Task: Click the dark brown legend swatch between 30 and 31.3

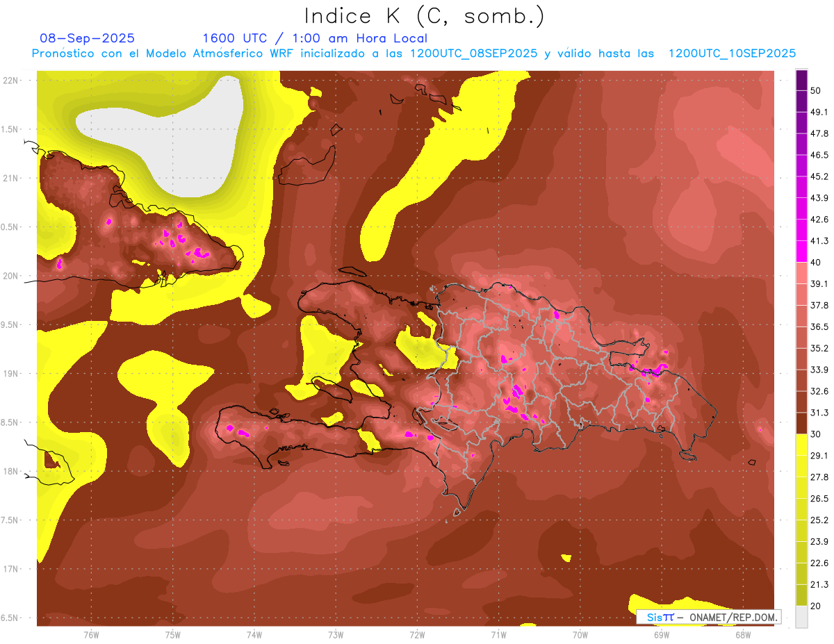Action: click(801, 423)
